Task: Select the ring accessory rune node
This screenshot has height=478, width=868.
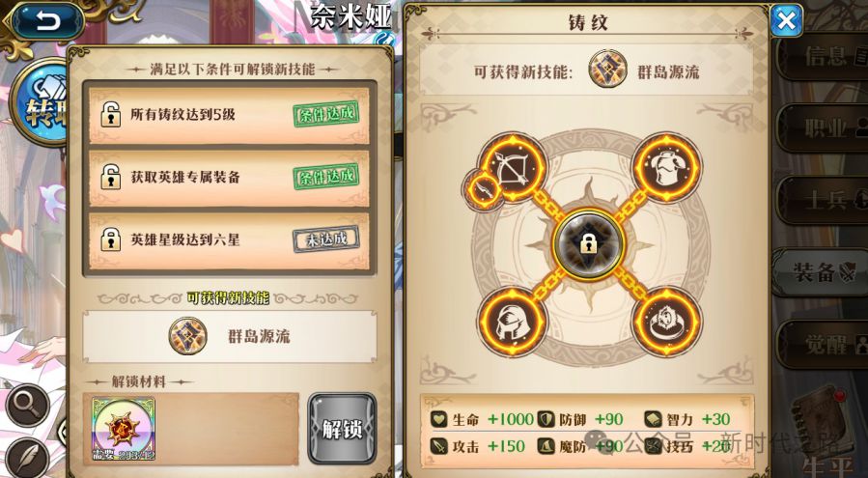Action: pyautogui.click(x=667, y=322)
